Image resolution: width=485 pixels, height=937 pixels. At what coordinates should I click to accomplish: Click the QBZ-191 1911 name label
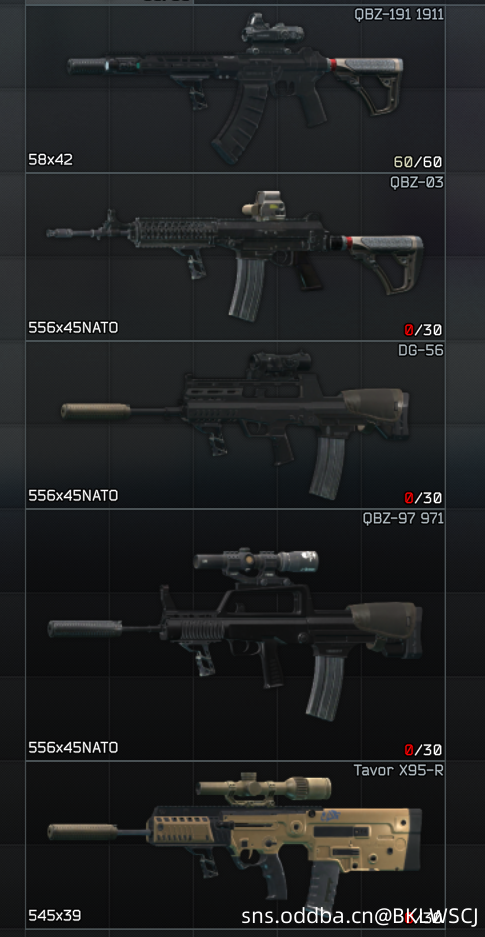tap(399, 14)
